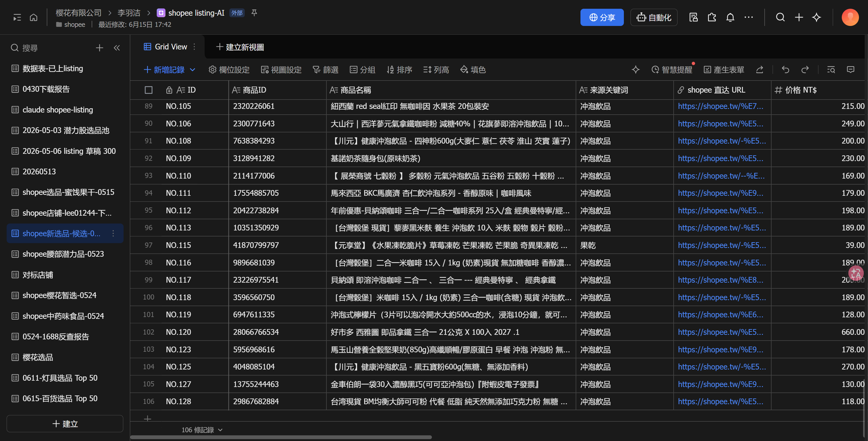
Task: Add a row with the plus below row 106
Action: [148, 418]
